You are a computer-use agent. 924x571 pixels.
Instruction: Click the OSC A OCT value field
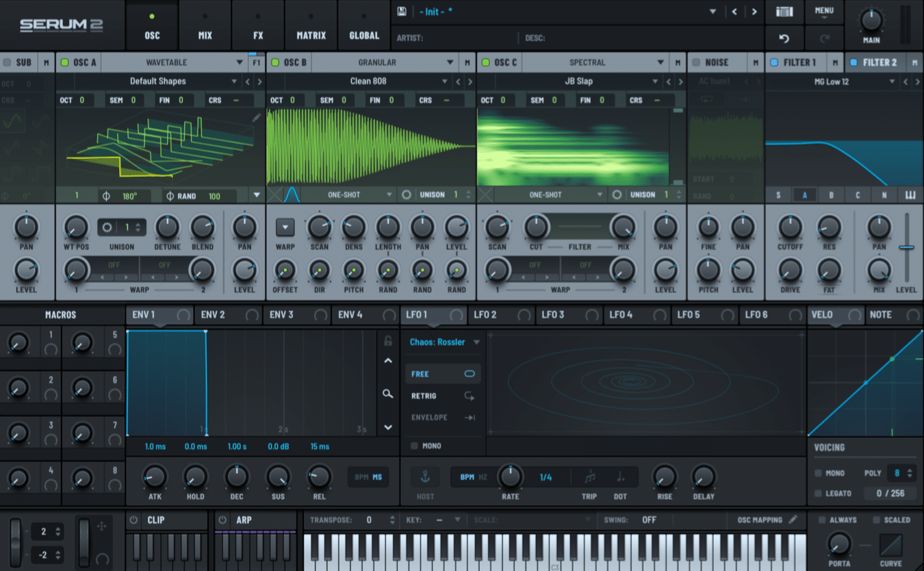pyautogui.click(x=82, y=100)
